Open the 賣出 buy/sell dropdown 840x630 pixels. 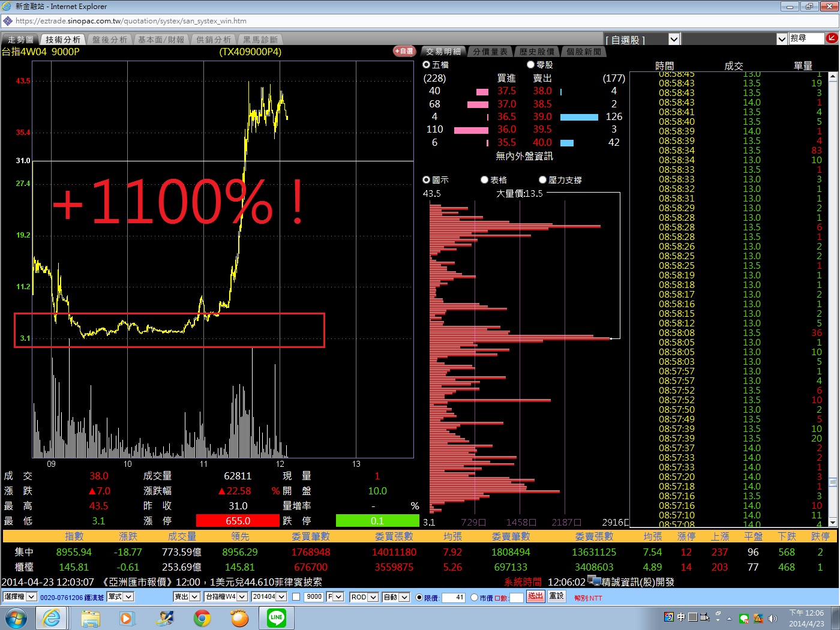187,597
